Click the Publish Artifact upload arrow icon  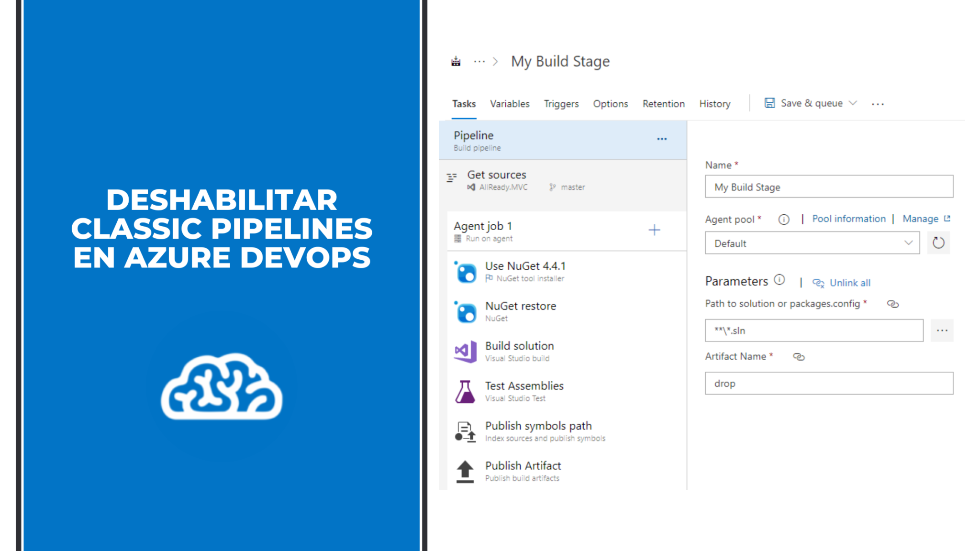coord(465,472)
